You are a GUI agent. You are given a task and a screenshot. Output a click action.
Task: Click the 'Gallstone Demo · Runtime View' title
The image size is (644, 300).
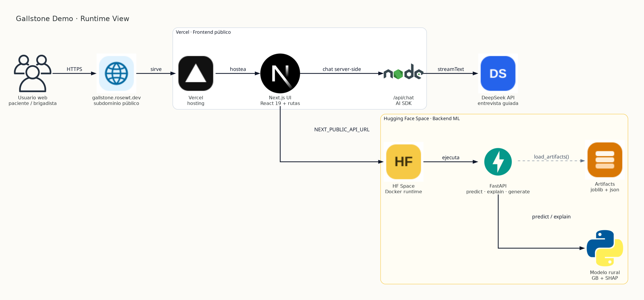click(72, 19)
